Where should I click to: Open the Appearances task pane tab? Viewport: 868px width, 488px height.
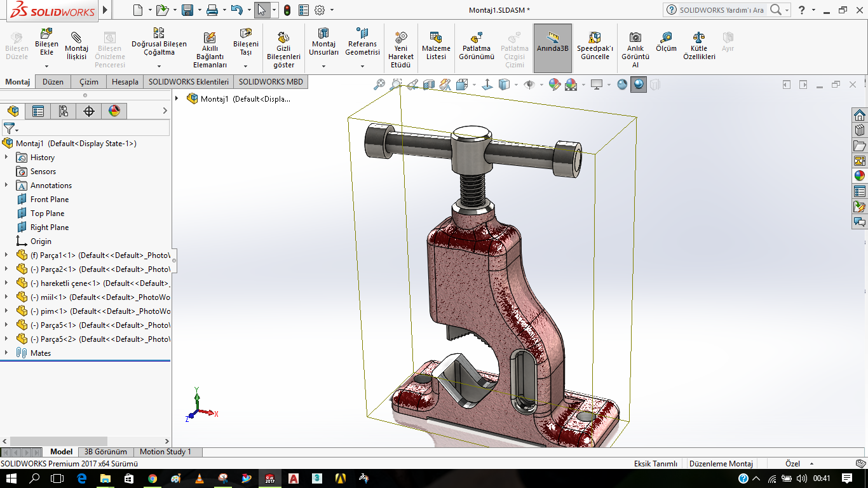click(x=860, y=175)
